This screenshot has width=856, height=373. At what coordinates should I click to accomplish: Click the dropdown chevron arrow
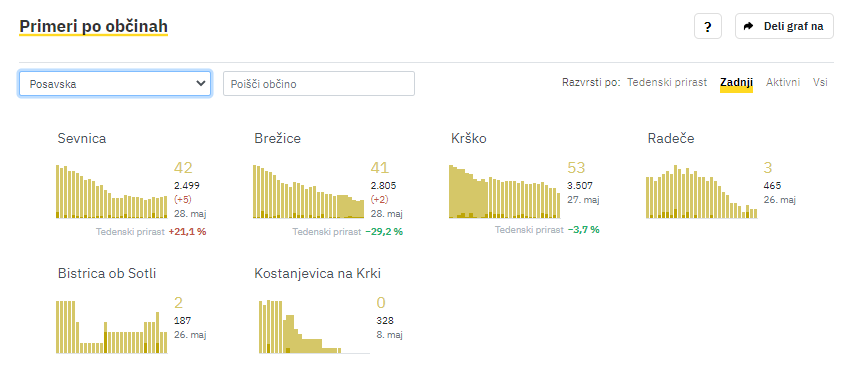200,84
